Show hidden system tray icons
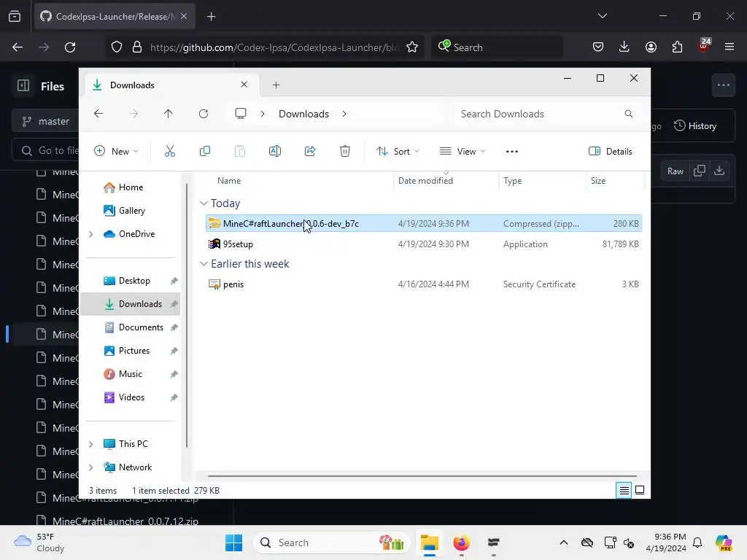 (x=564, y=542)
